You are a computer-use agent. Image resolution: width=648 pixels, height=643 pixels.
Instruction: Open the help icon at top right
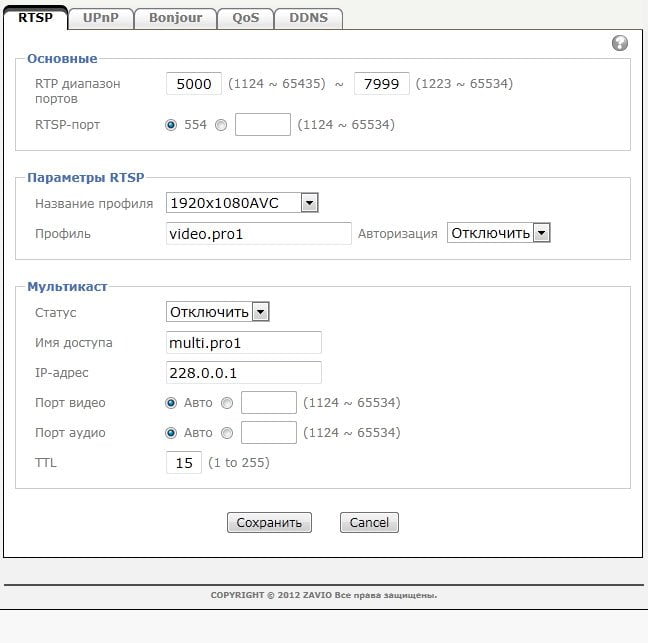(619, 43)
